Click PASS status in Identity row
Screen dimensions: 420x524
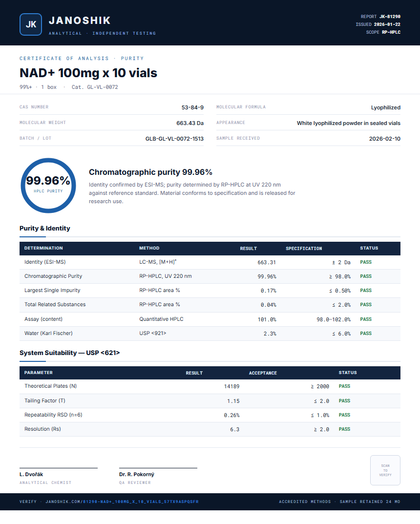(x=365, y=262)
